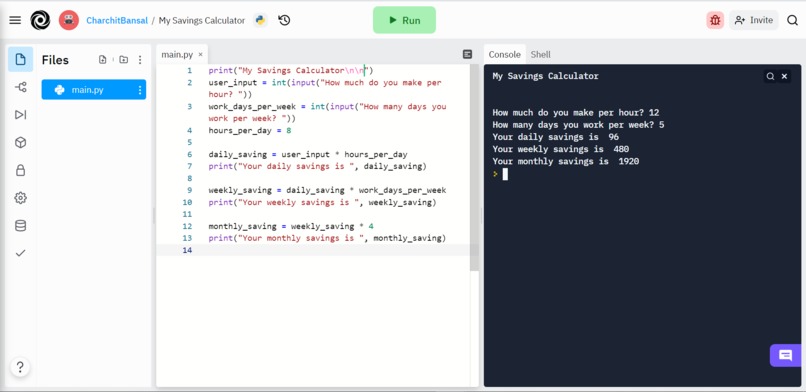Screen dimensions: 806x392
Task: Open the CharchitBansal profile link
Action: click(x=117, y=21)
